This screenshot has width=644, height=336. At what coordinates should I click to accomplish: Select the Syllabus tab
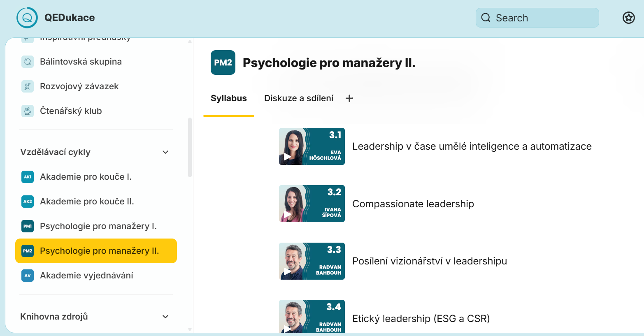point(229,98)
